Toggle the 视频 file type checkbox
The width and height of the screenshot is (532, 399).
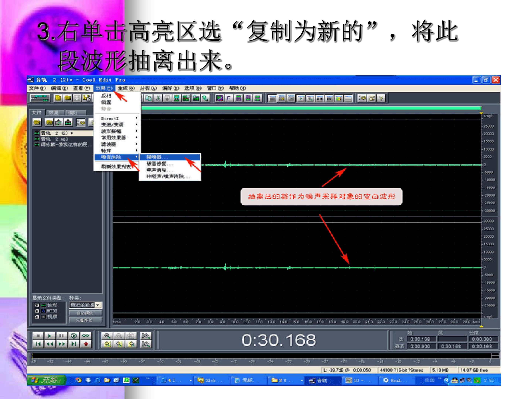pos(37,317)
